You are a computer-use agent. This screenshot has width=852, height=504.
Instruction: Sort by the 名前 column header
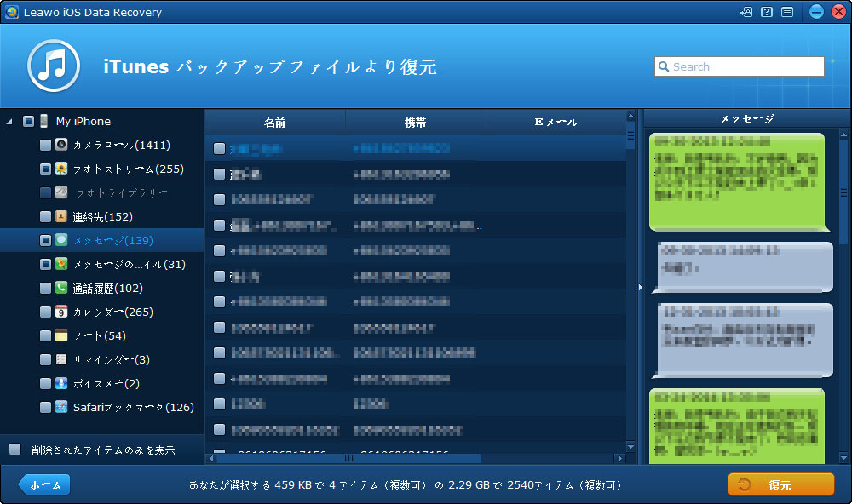[x=274, y=122]
